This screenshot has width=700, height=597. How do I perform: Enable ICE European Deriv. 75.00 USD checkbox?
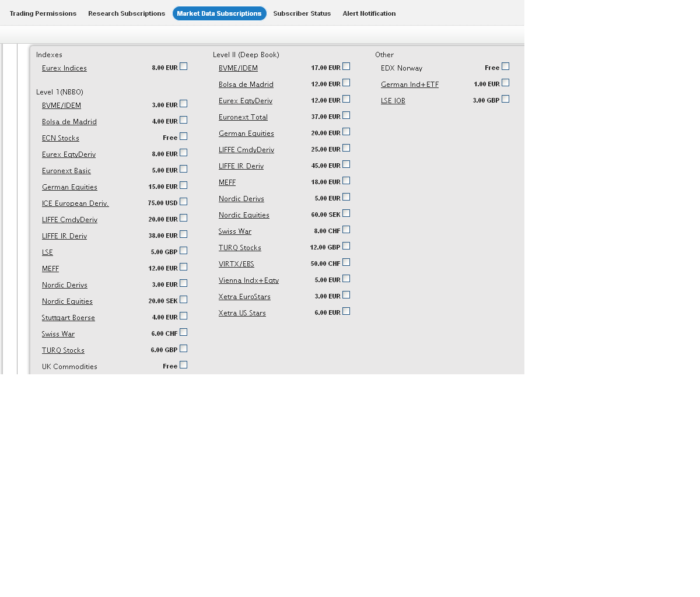coord(184,202)
